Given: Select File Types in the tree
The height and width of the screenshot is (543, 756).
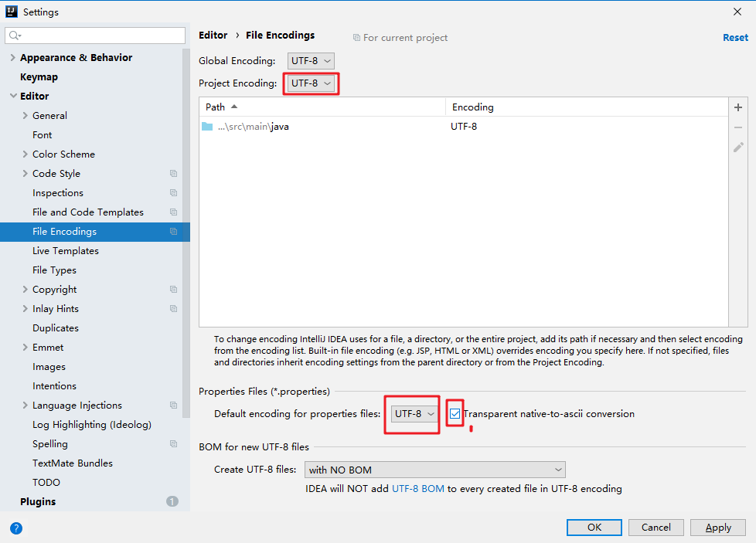Looking at the screenshot, I should [x=54, y=270].
